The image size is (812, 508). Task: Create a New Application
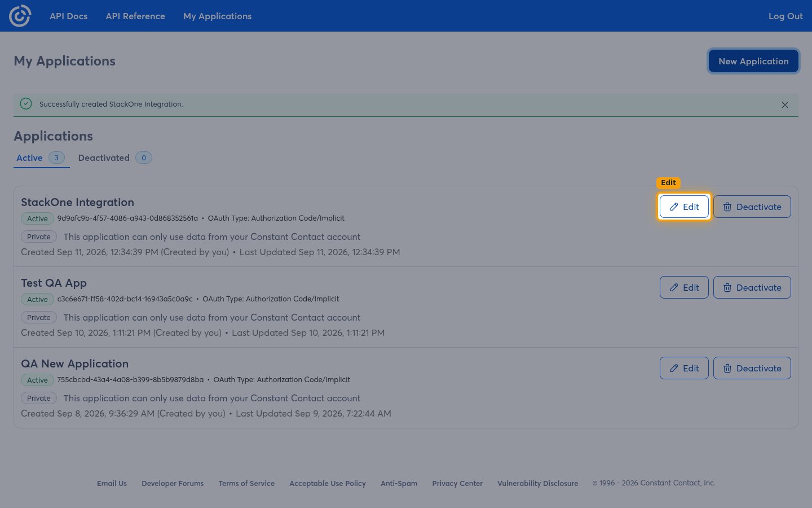point(753,61)
